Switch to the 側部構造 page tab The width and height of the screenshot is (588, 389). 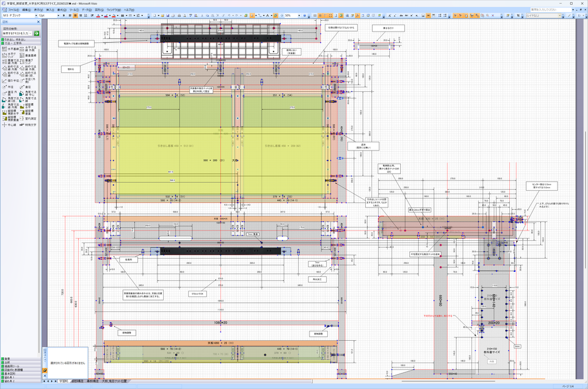pos(78,381)
